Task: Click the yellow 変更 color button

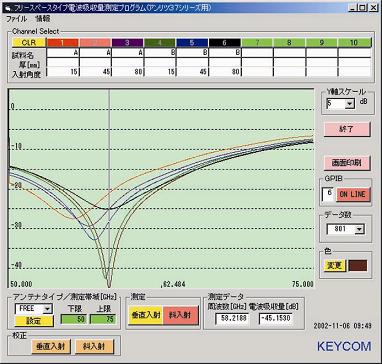Action: [x=335, y=266]
